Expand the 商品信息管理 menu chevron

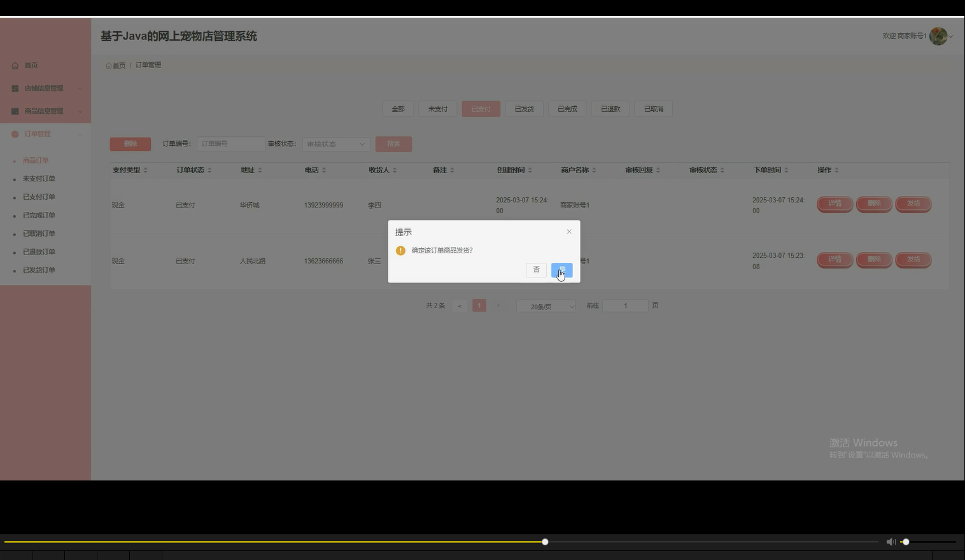[80, 111]
